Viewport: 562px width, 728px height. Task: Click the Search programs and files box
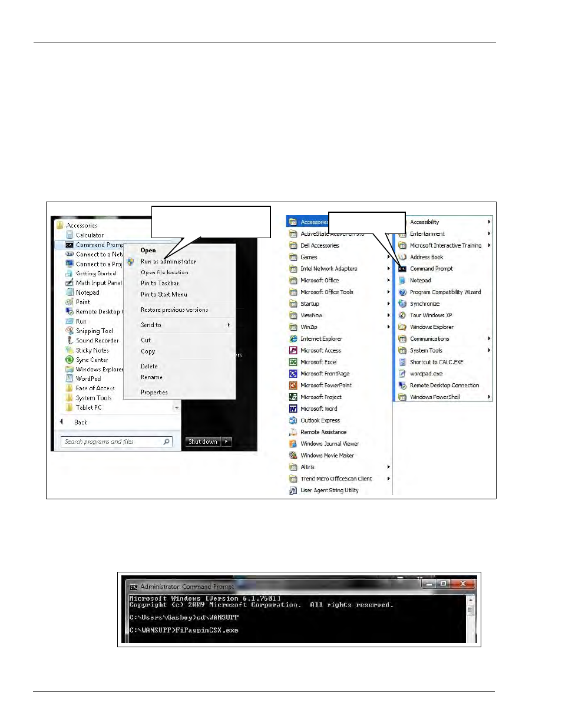(117, 442)
